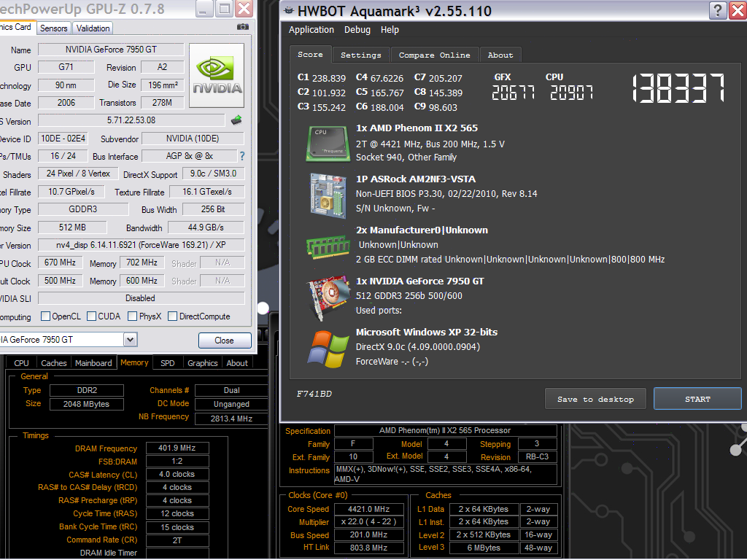The image size is (747, 560).
Task: Enable the OpenCL checkbox
Action: 46,316
